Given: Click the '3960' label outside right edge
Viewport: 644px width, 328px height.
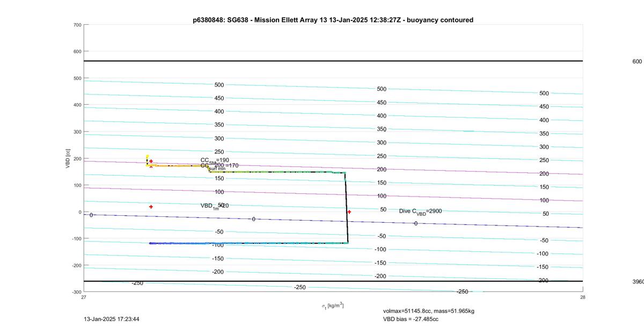Looking at the screenshot, I should click(x=638, y=281).
